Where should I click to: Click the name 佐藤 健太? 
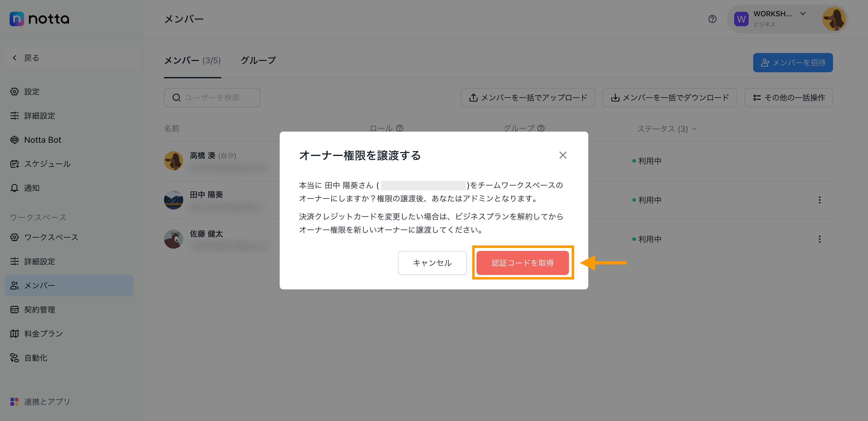[206, 234]
